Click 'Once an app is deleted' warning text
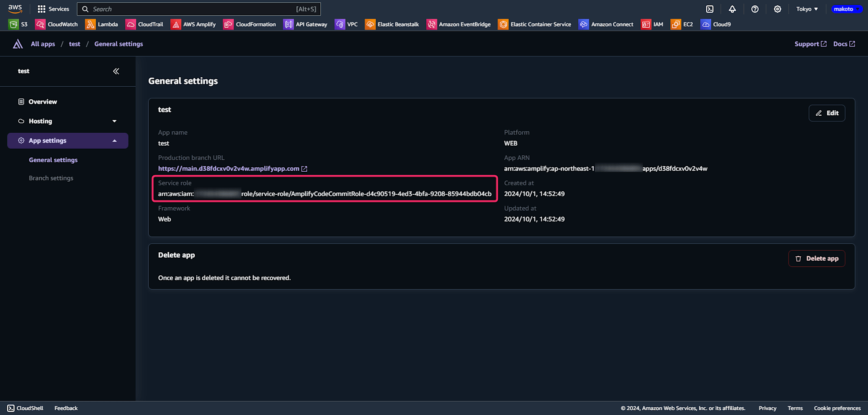Viewport: 868px width, 415px height. 224,278
